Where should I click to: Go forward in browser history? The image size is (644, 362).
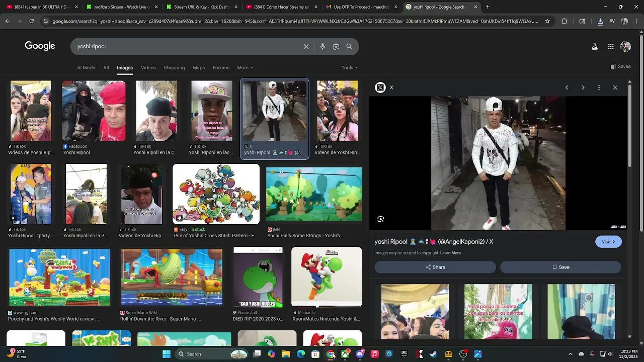pyautogui.click(x=19, y=21)
